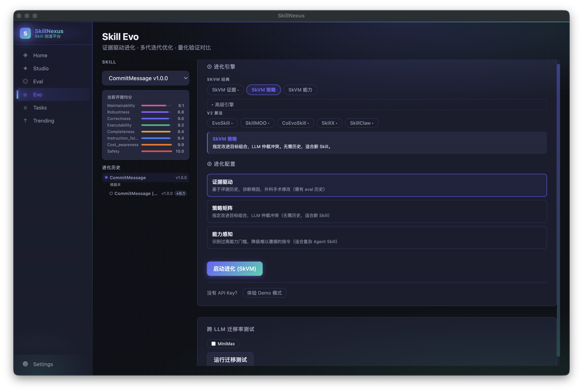Select the SkillMOO algorithm chip
This screenshot has width=583, height=392.
(257, 123)
